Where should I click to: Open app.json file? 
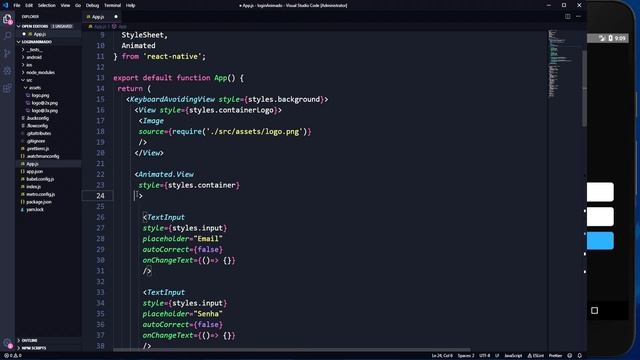pyautogui.click(x=48, y=171)
